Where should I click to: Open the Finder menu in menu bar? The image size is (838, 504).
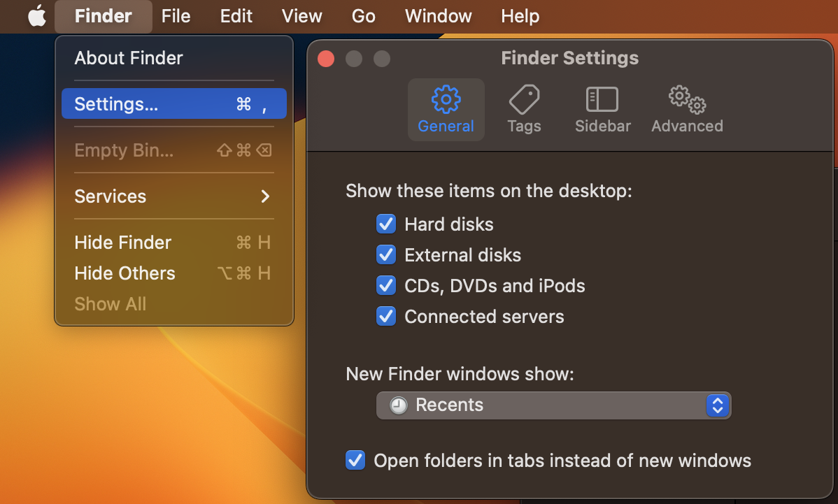click(103, 16)
